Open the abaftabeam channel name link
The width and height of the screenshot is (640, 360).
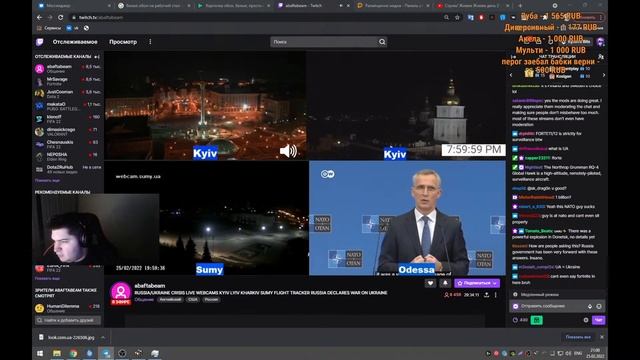(x=150, y=285)
